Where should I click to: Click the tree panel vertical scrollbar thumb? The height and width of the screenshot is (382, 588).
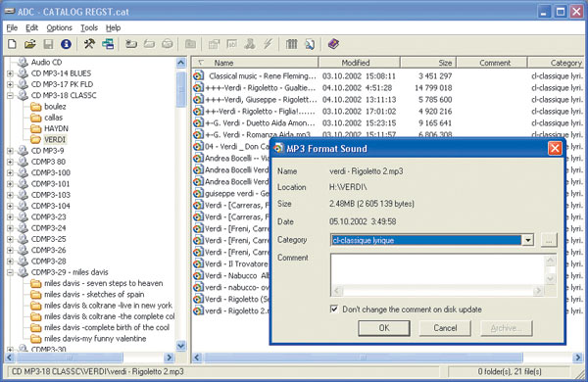[x=180, y=89]
